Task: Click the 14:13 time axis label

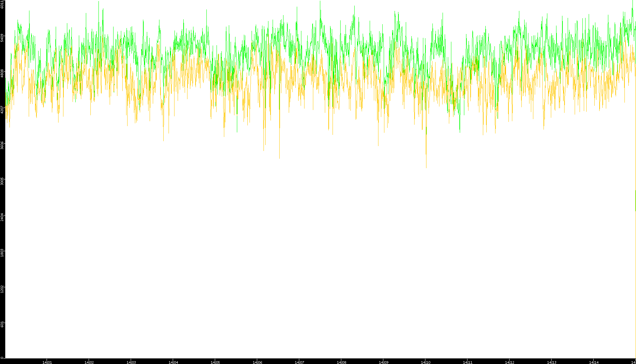Action: [552, 362]
